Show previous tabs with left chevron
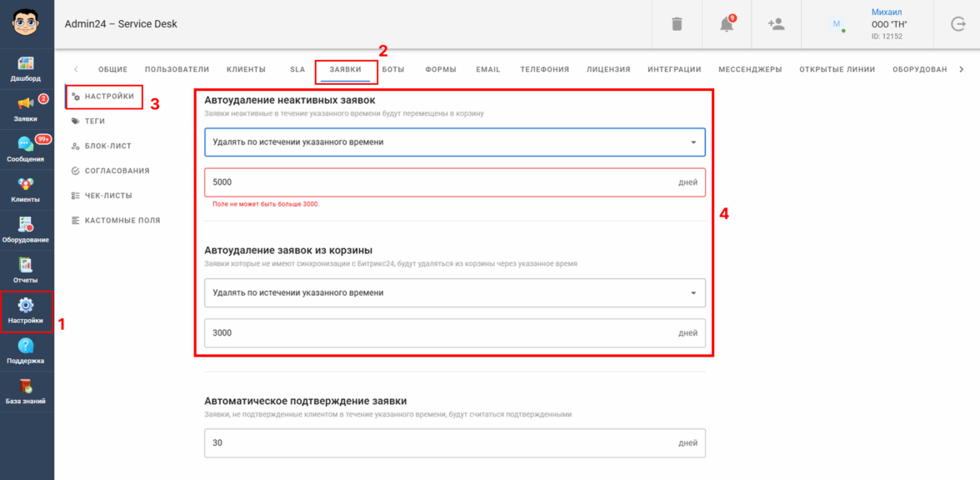This screenshot has width=980, height=480. point(77,69)
